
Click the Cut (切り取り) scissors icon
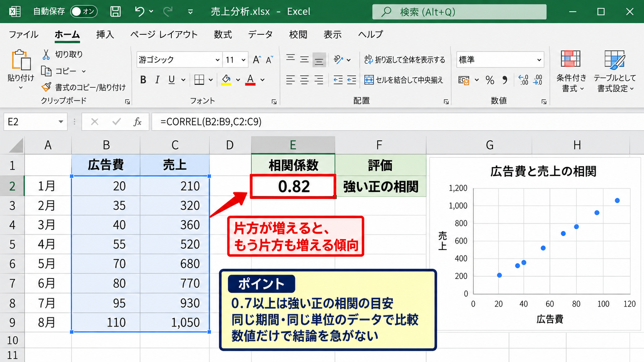click(46, 54)
